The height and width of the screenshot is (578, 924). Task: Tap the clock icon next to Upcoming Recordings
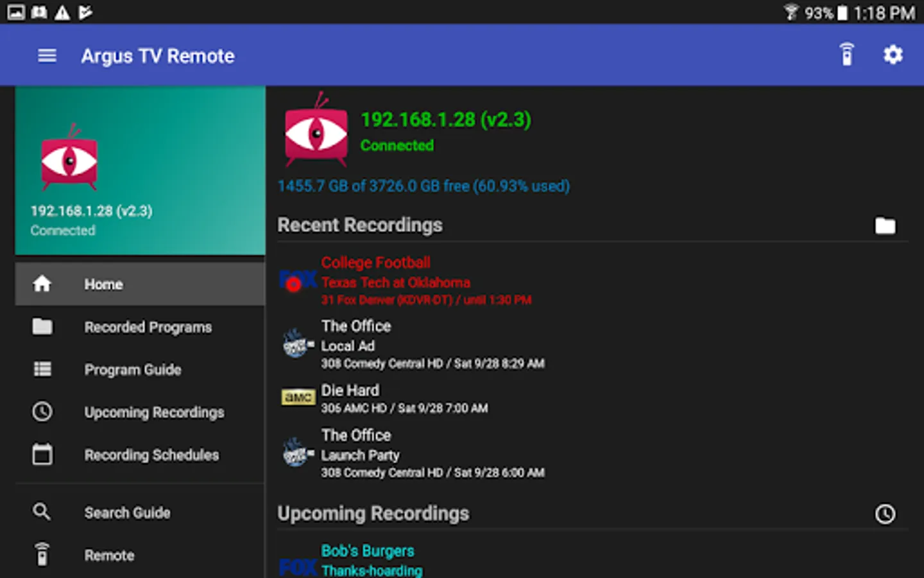(885, 514)
